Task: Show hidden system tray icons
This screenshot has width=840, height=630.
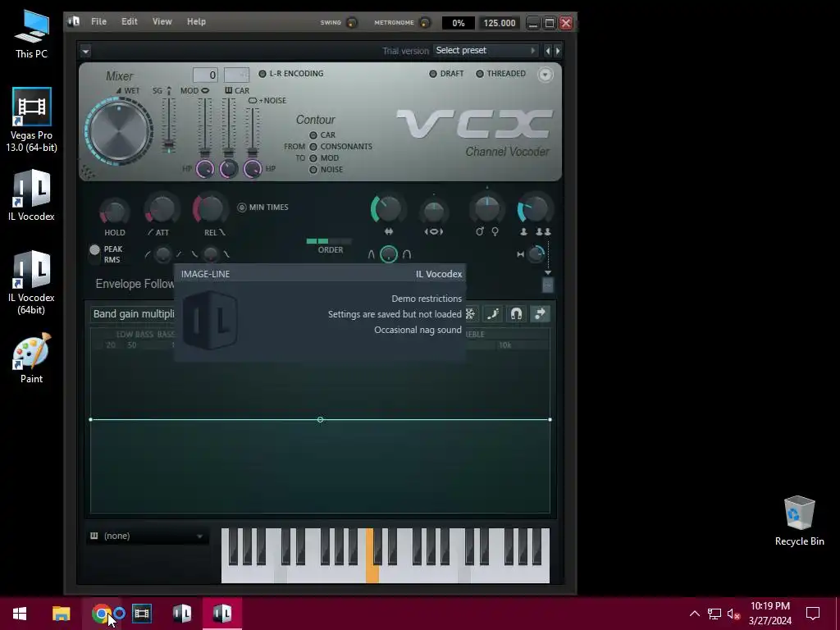Action: pos(694,614)
